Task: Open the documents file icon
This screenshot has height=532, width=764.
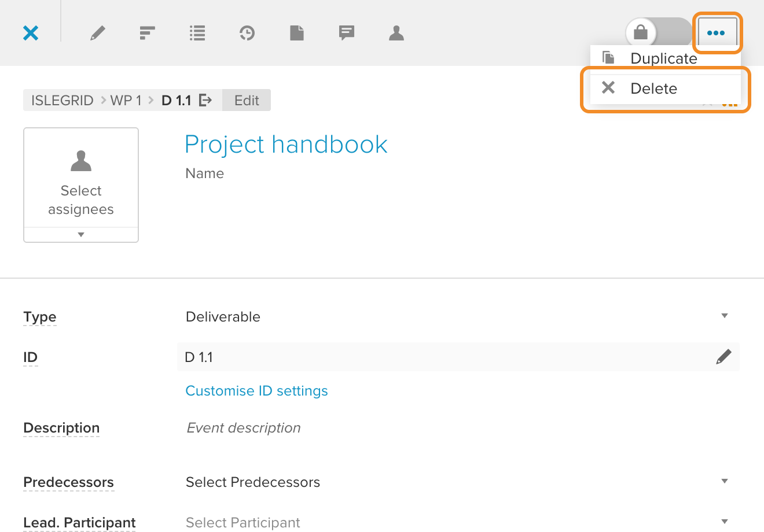Action: [297, 33]
